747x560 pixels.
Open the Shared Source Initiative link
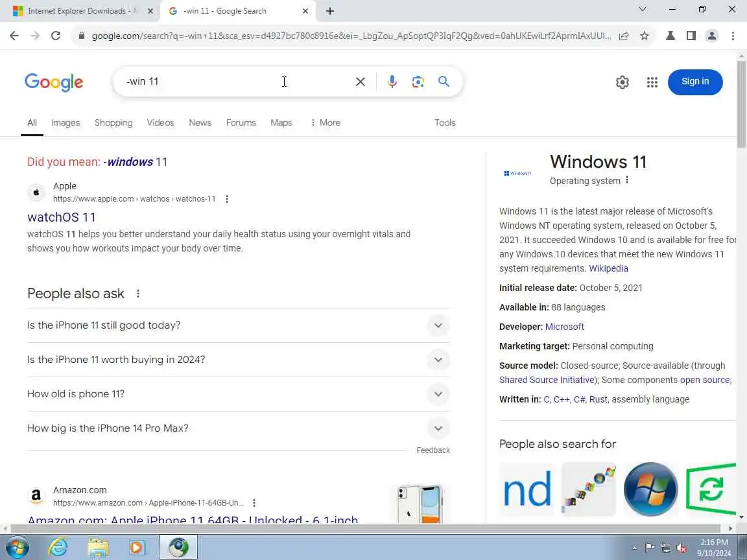click(x=547, y=380)
